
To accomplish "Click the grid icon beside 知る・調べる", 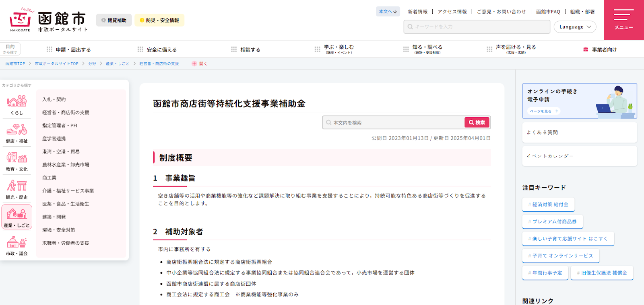I will 406,49.
